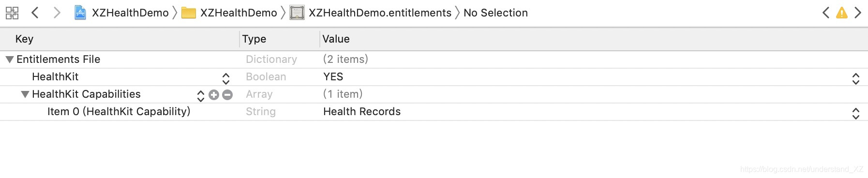The height and width of the screenshot is (178, 868).
Task: Select the Item 0 HealthKit Capability row
Action: [x=434, y=112]
